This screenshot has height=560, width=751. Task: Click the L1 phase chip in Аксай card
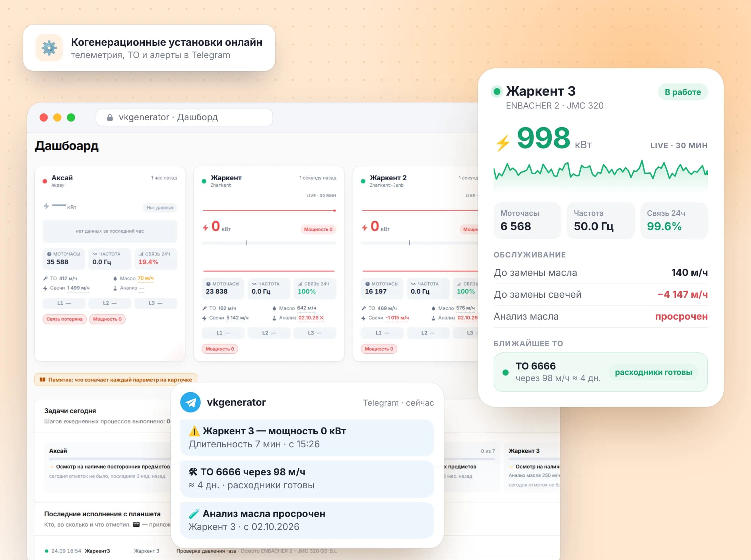click(64, 303)
